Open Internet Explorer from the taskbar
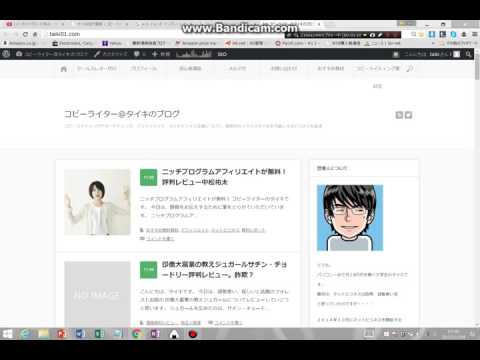Image resolution: width=480 pixels, height=360 pixels. 26,334
